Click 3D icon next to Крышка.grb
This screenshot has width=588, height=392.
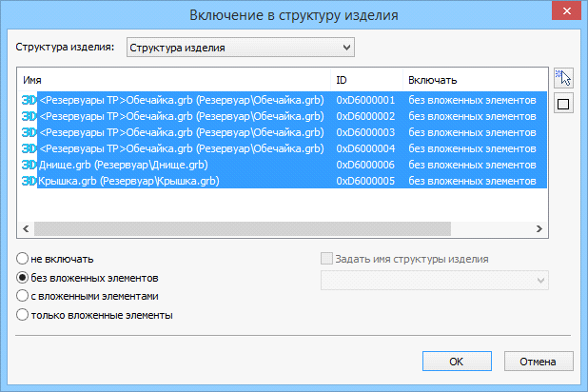29,181
